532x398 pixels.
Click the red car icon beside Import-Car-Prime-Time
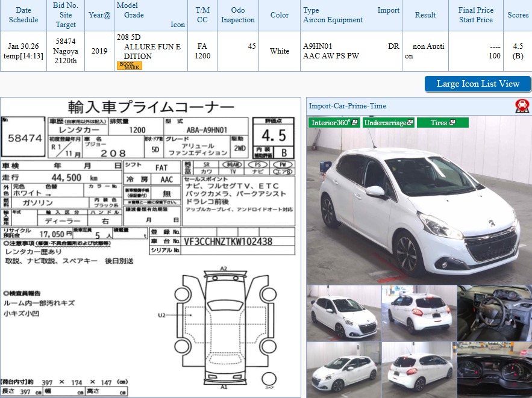click(x=522, y=106)
